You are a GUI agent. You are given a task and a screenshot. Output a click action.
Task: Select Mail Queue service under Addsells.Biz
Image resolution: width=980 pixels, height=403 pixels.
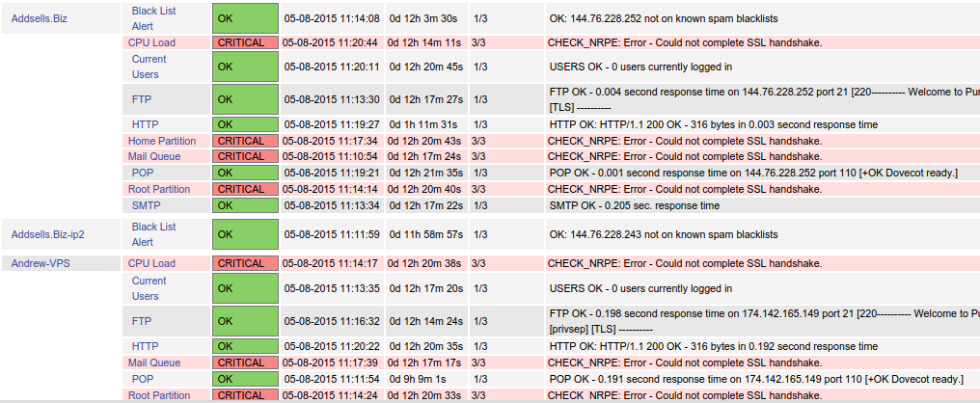(154, 156)
